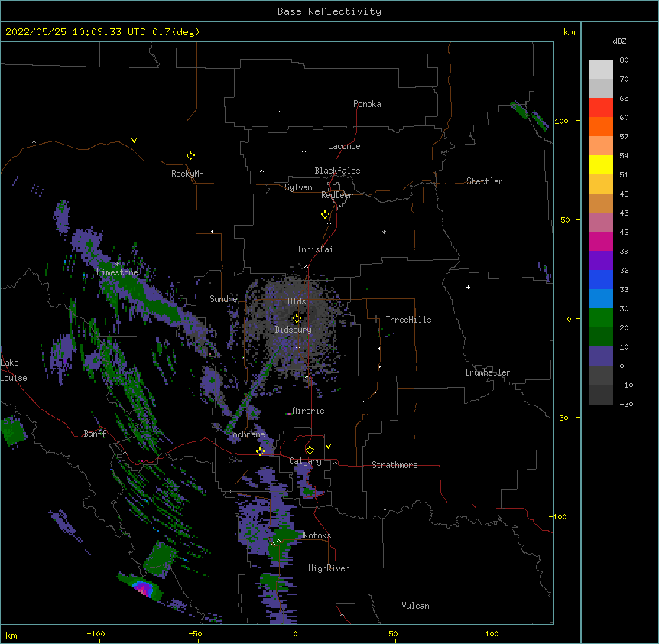Click the Limestone label
Screen dimensions: 659x644
(117, 272)
